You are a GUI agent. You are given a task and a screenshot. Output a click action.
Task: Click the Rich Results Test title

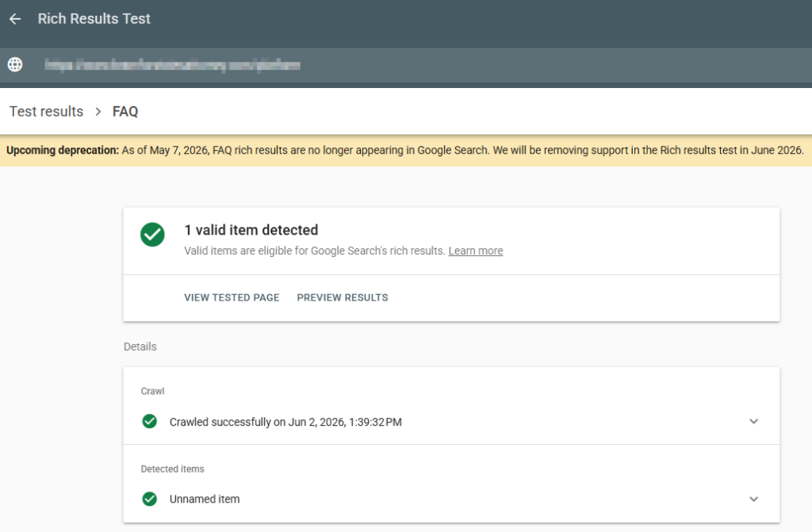pos(94,19)
